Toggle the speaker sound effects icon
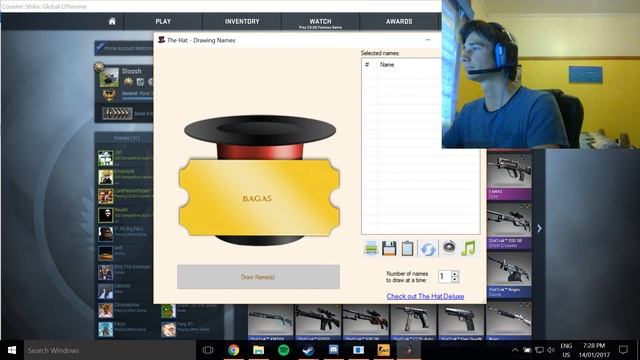640x360 pixels. tap(449, 248)
